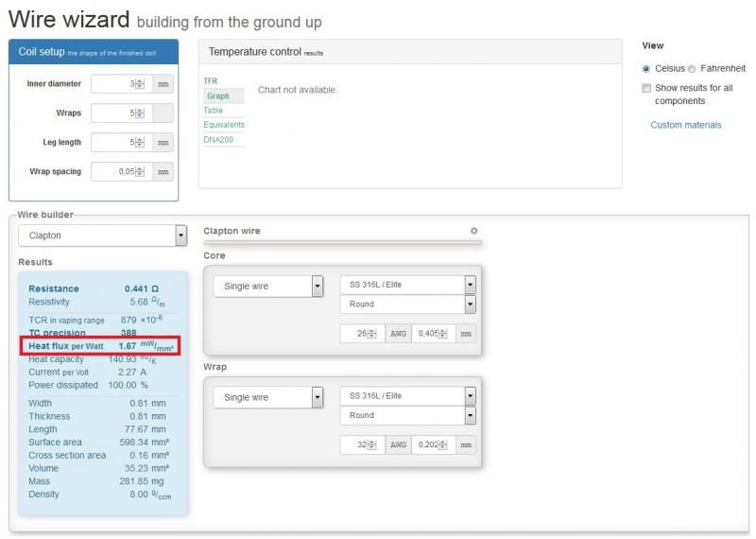Screen dimensions: 756x539
Task: Click the Inner diameter input field
Action: click(122, 84)
